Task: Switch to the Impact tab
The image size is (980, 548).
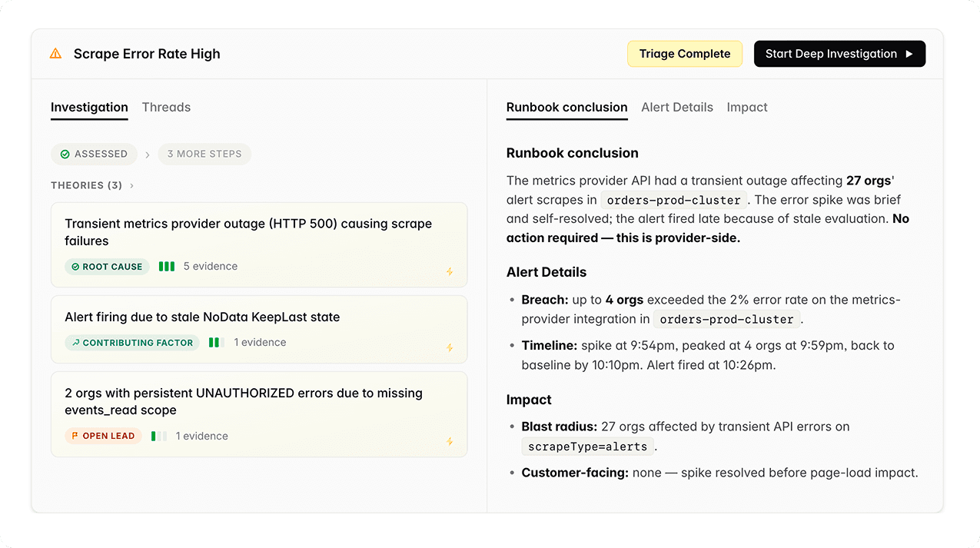Action: click(747, 108)
